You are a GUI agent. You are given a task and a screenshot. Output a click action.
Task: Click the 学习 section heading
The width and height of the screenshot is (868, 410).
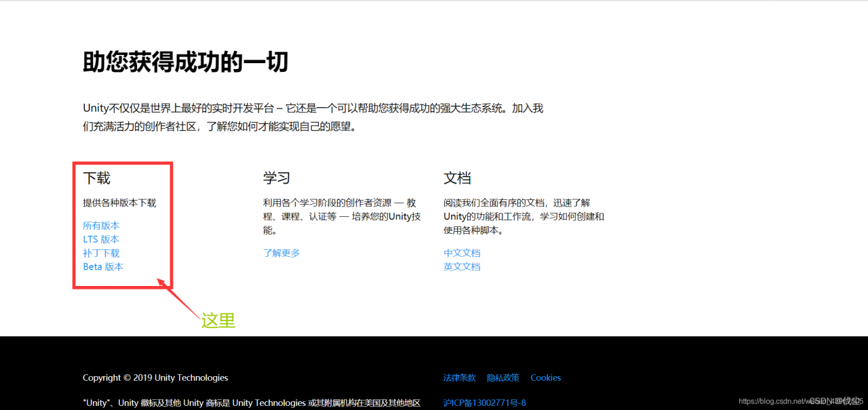274,178
